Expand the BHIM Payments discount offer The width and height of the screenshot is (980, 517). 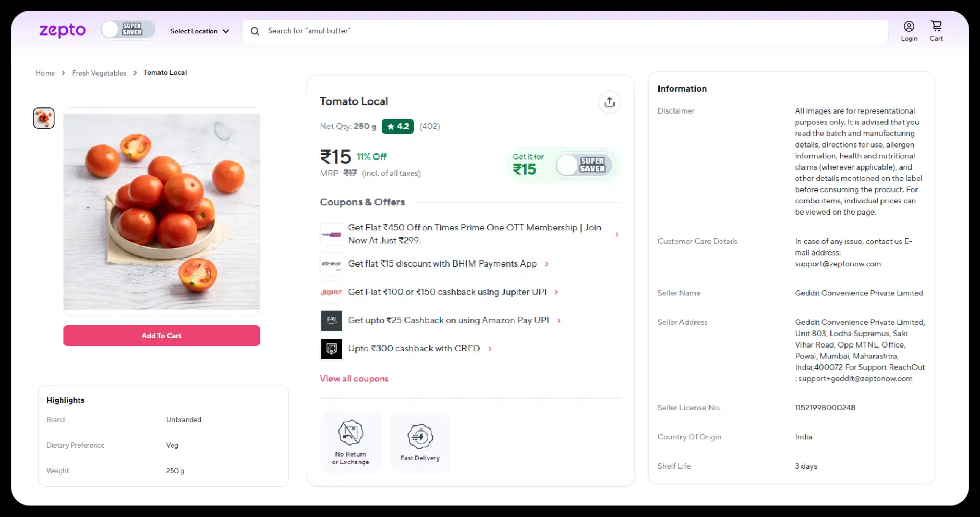(x=546, y=264)
